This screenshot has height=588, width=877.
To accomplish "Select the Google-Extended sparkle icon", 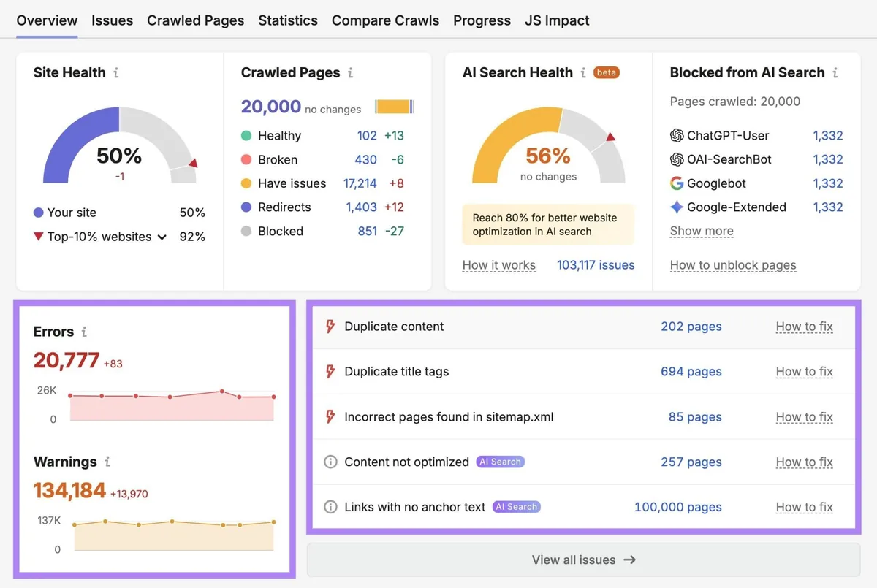I will click(677, 207).
